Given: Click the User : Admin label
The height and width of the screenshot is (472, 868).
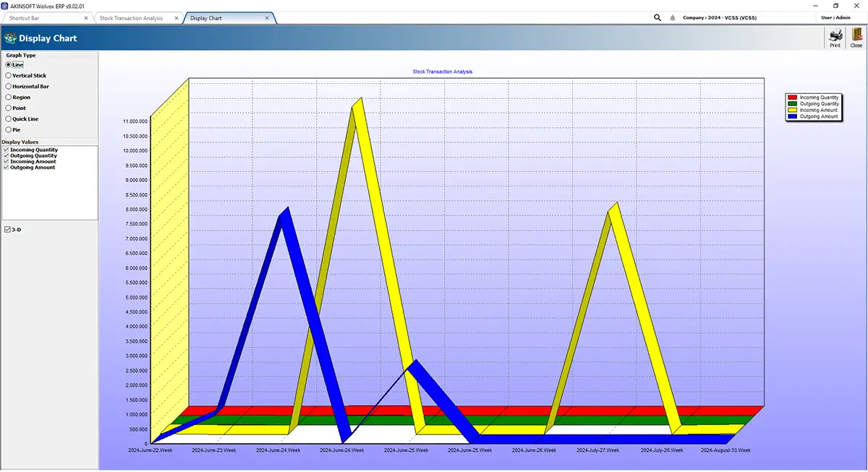Looking at the screenshot, I should (x=836, y=17).
